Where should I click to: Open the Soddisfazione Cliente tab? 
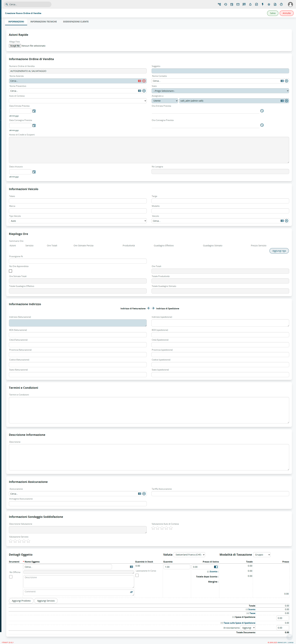(76, 22)
